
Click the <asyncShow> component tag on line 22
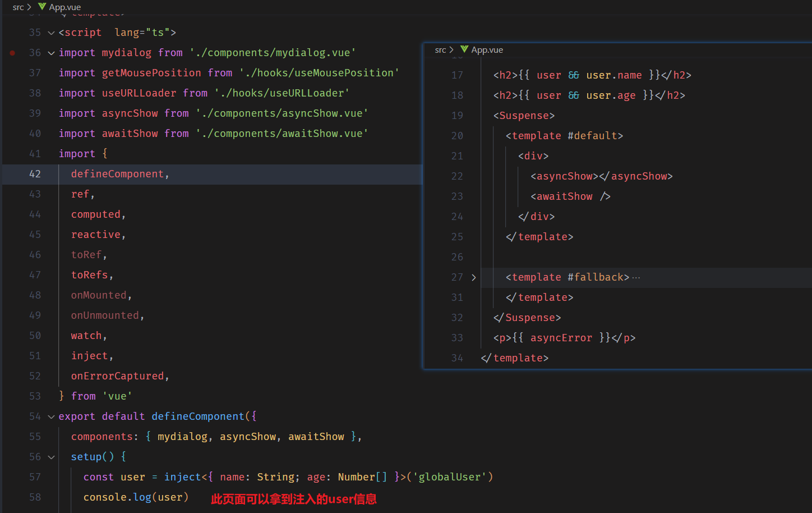(565, 176)
